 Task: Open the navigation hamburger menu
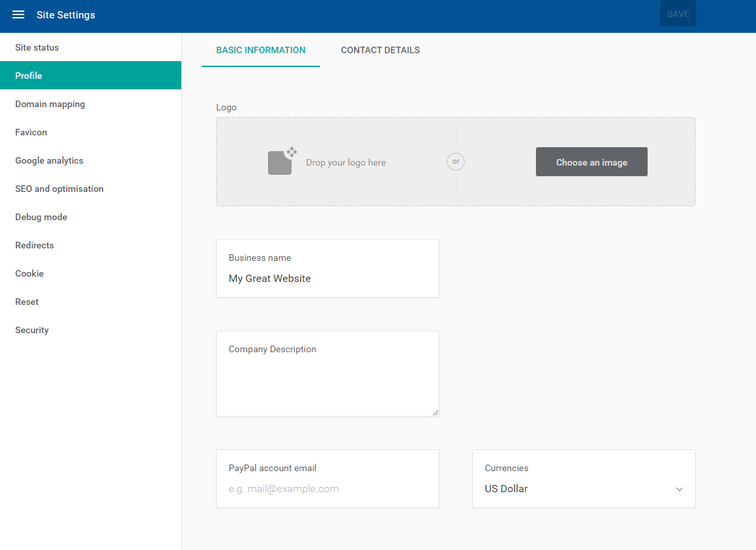18,14
